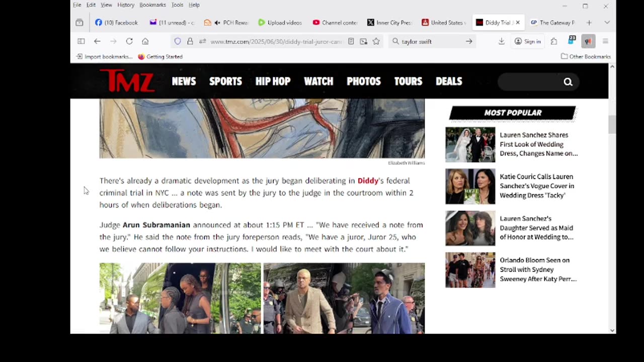Image resolution: width=644 pixels, height=362 pixels.
Task: Open the tracking protection shield icon
Action: (178, 41)
